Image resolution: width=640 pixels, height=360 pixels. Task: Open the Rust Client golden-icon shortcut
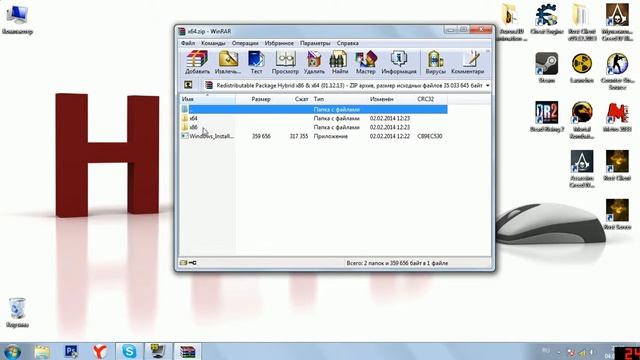tap(617, 165)
